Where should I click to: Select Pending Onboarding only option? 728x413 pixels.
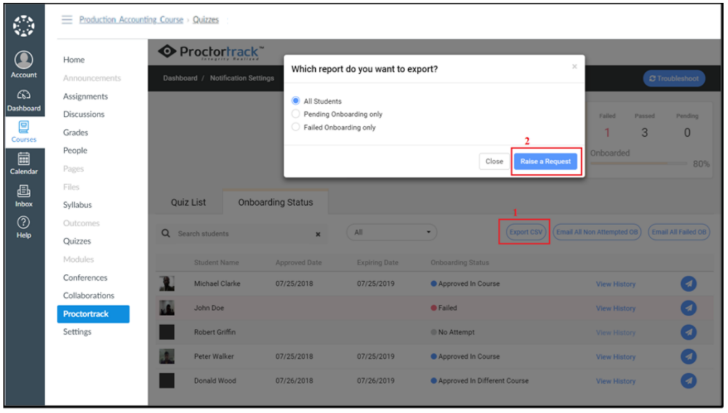click(295, 114)
